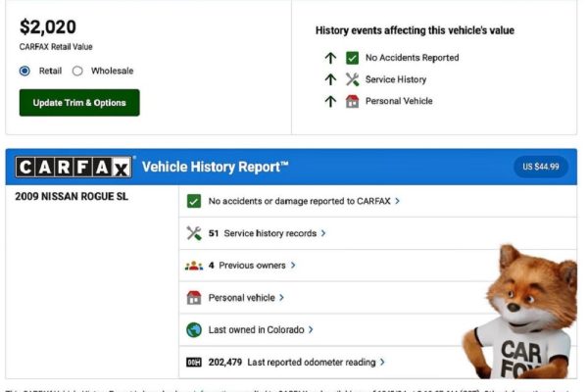
Task: Click the house icon beside Personal Vehicle value event
Action: (x=352, y=101)
